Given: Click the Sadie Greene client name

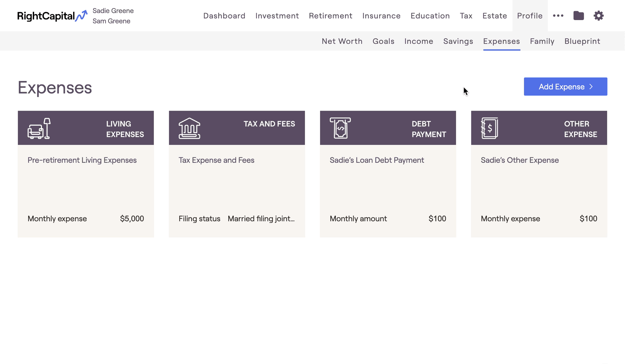Looking at the screenshot, I should [113, 11].
